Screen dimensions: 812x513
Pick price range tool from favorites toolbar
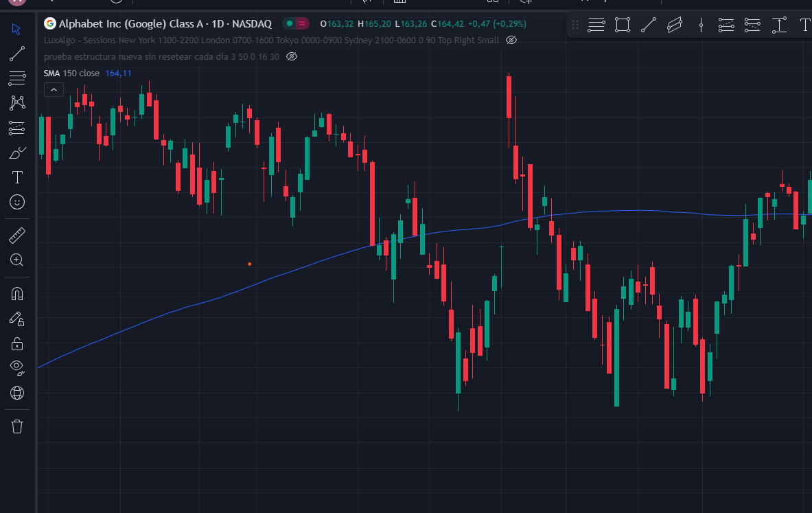coord(779,25)
